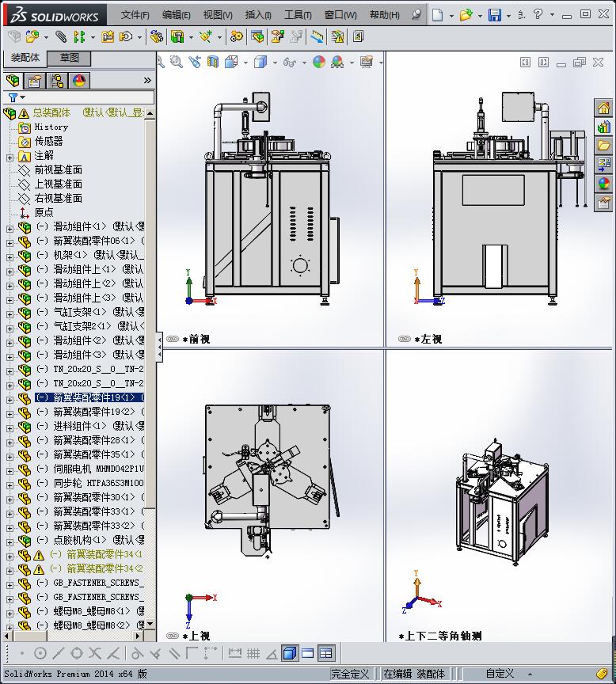Click the Edit Appearance color ball icon
This screenshot has width=616, height=684.
319,62
